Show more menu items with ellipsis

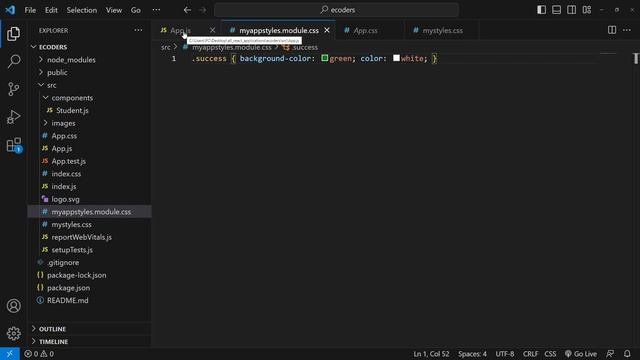pos(156,10)
